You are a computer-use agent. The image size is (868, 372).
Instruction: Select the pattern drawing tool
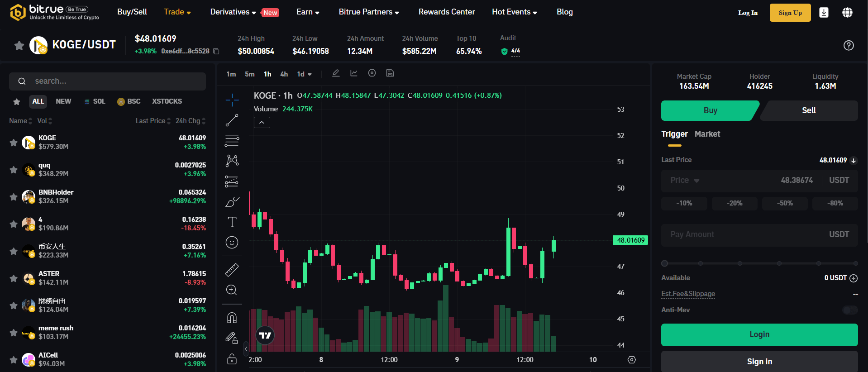click(232, 161)
